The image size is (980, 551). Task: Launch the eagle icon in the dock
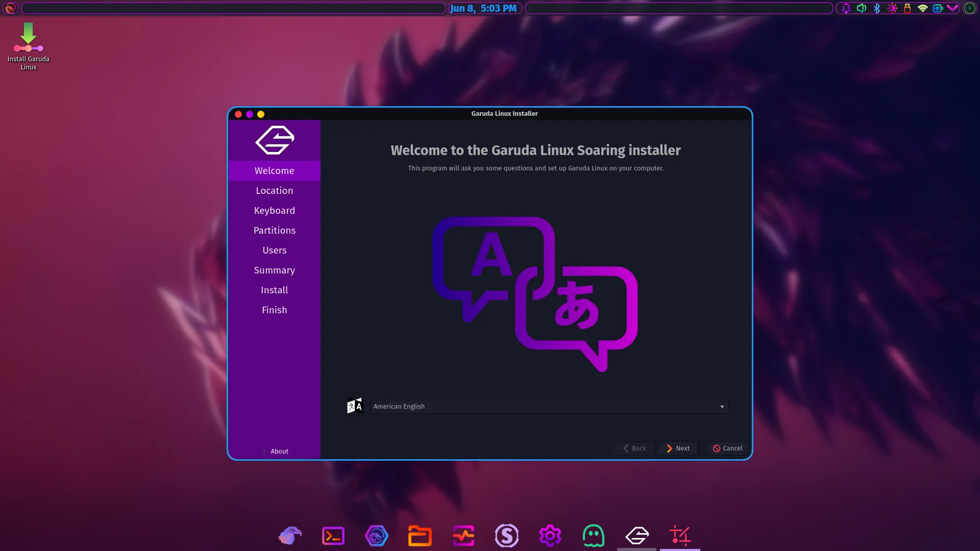click(x=290, y=536)
